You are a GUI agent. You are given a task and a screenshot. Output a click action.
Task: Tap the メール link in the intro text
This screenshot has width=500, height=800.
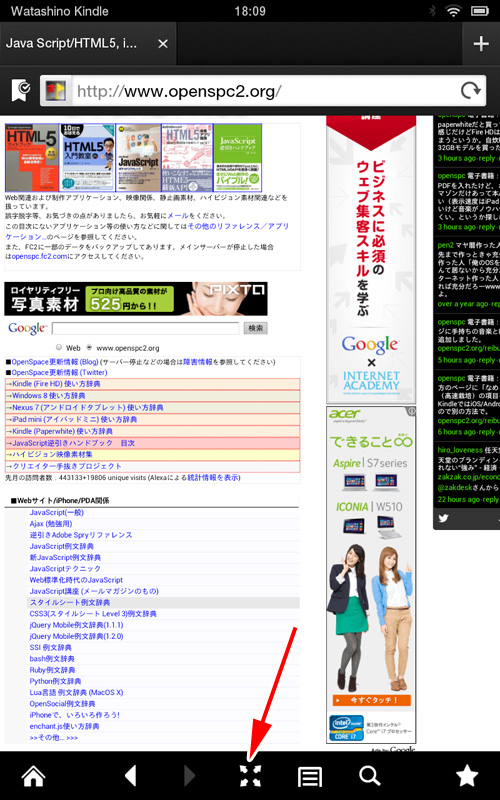click(178, 215)
